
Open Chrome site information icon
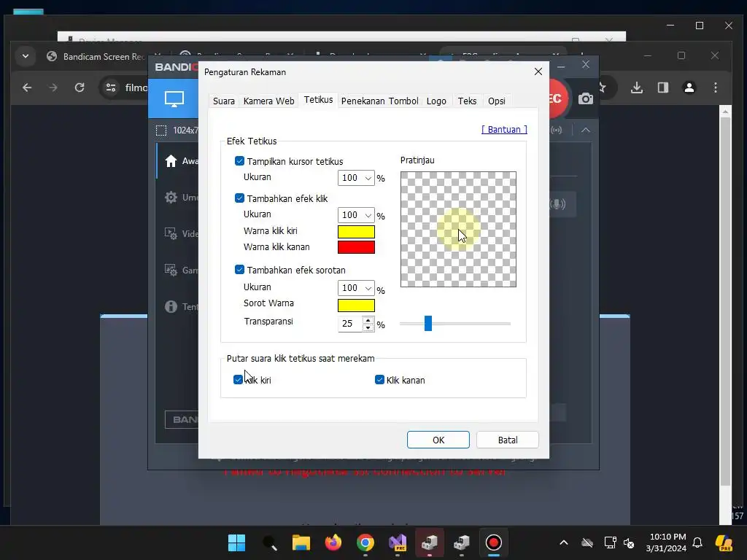tap(111, 87)
